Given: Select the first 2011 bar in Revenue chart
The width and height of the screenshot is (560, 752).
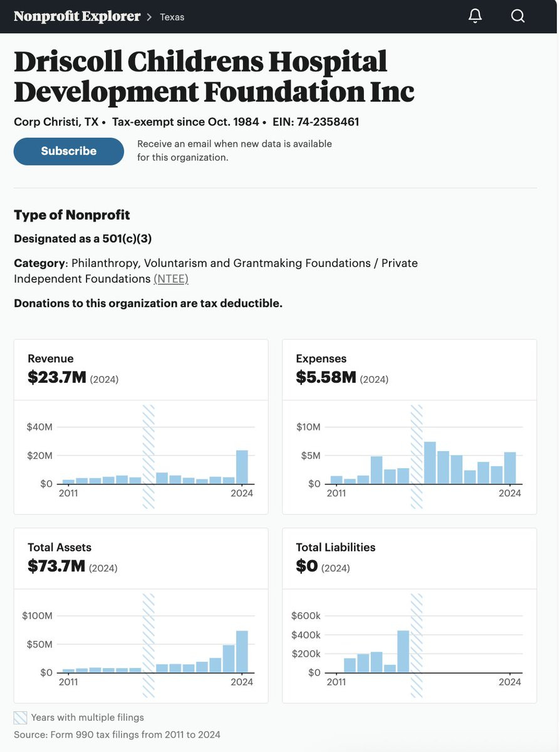Looking at the screenshot, I should tap(68, 482).
